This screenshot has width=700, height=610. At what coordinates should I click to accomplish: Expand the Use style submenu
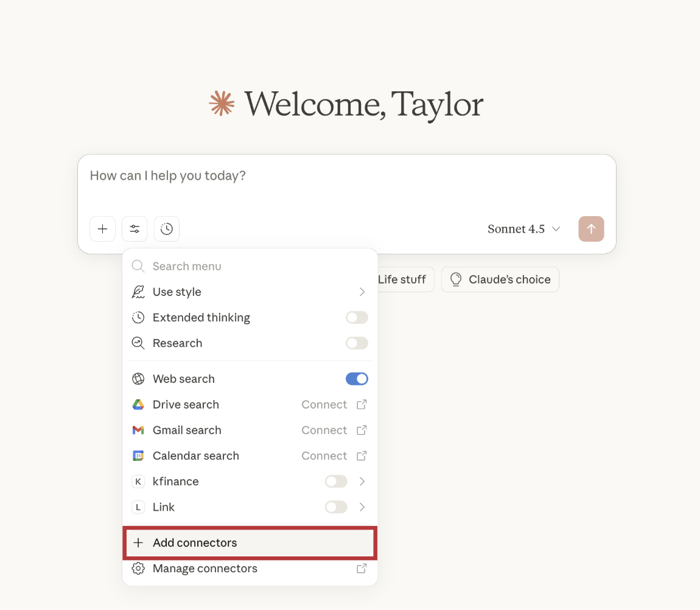click(x=362, y=292)
